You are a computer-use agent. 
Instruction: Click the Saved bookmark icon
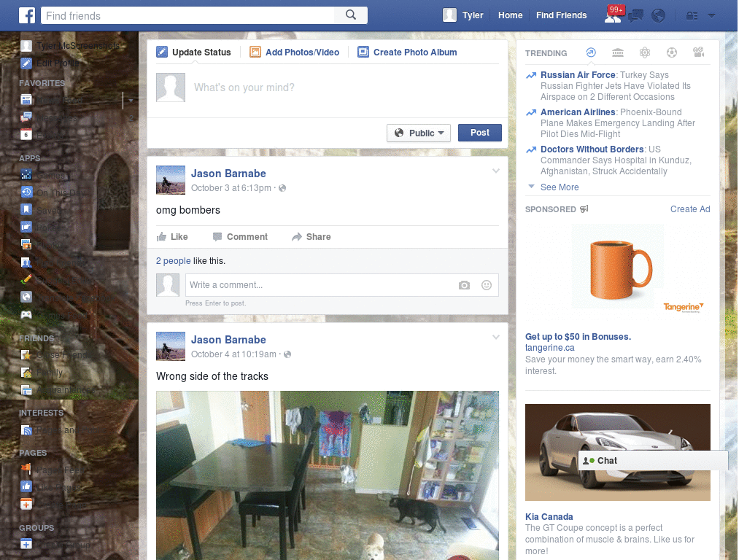[x=26, y=209]
